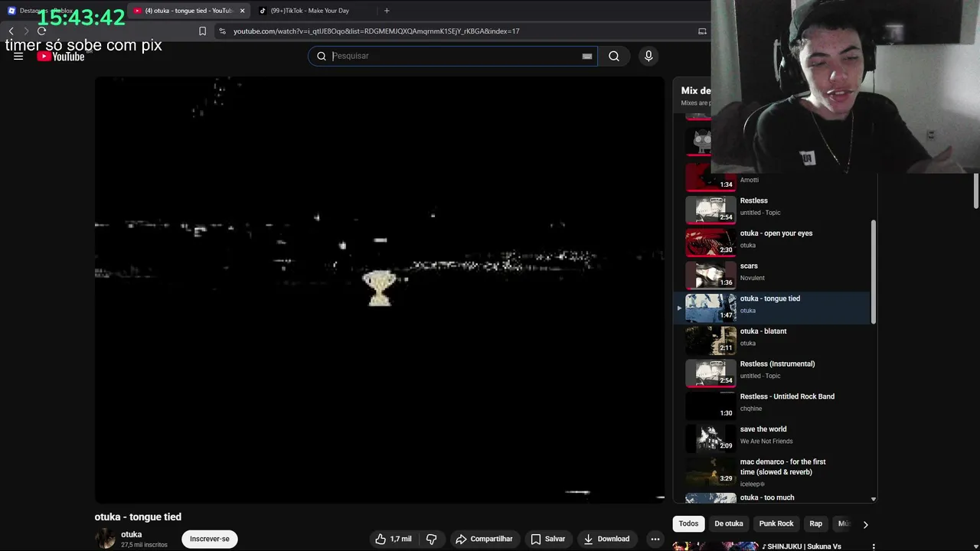Image resolution: width=980 pixels, height=551 pixels.
Task: Click the magnifier search button
Action: pos(614,56)
